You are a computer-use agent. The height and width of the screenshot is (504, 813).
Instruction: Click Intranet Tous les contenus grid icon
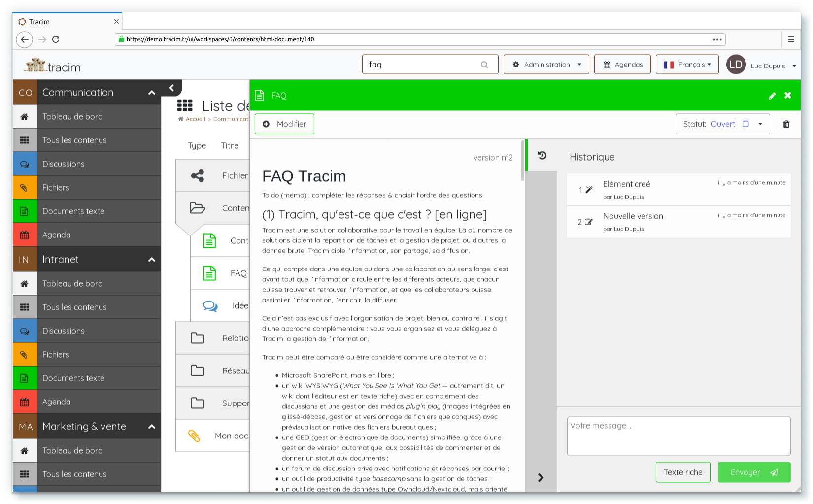pos(25,307)
